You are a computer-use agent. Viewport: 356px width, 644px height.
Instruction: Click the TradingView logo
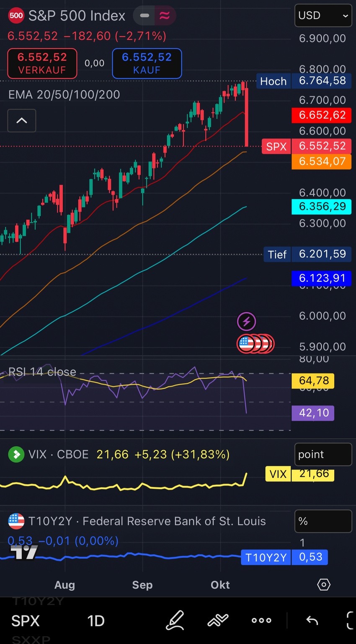24,552
